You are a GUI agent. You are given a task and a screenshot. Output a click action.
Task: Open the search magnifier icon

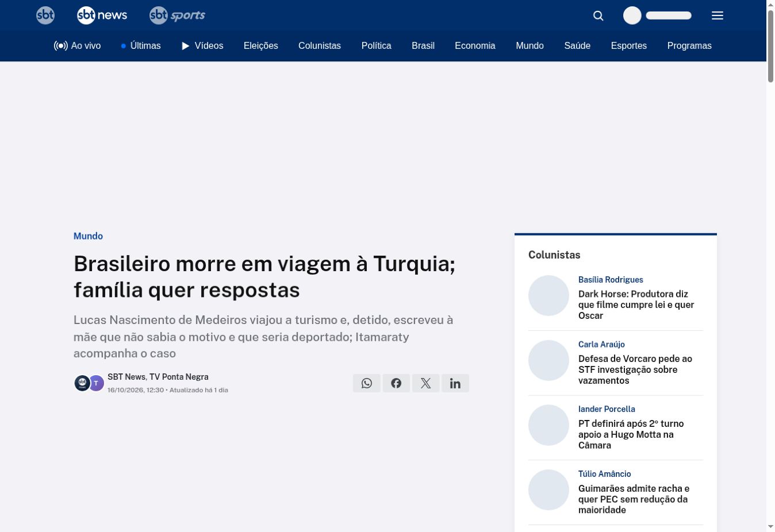[598, 16]
